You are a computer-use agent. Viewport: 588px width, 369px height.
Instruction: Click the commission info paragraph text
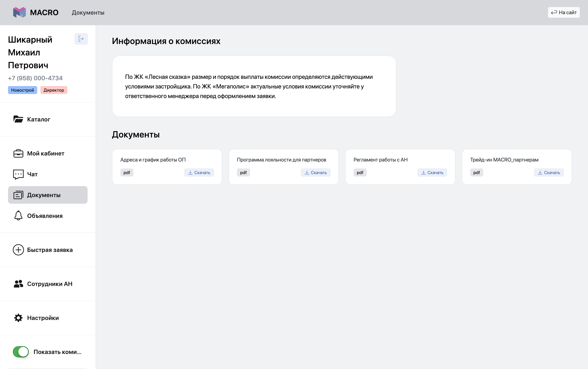click(249, 86)
